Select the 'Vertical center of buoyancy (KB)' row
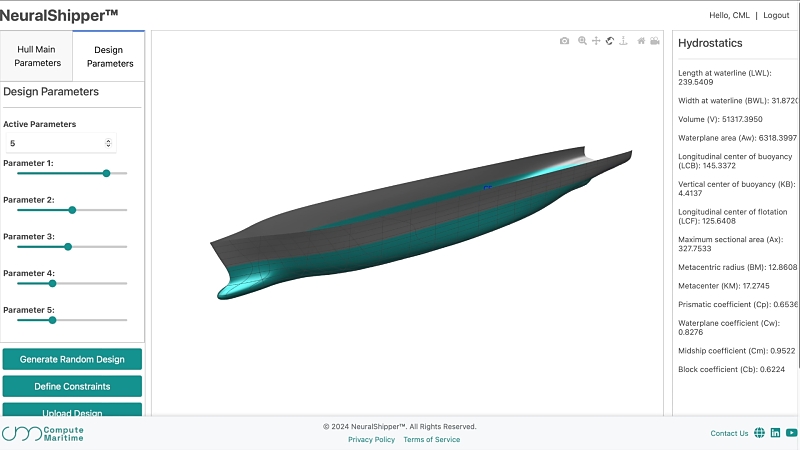Image resolution: width=800 pixels, height=450 pixels. [x=737, y=189]
